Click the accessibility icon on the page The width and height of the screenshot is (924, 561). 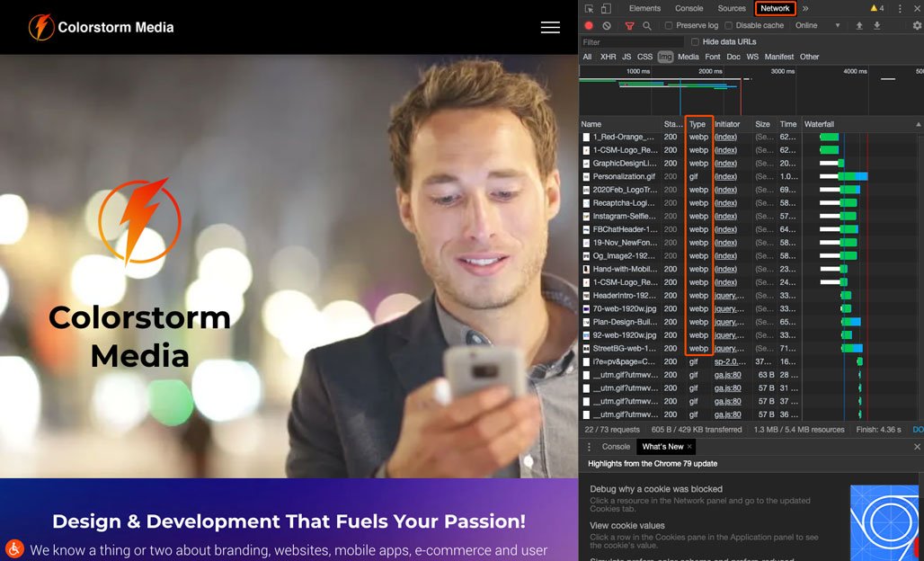tap(14, 548)
